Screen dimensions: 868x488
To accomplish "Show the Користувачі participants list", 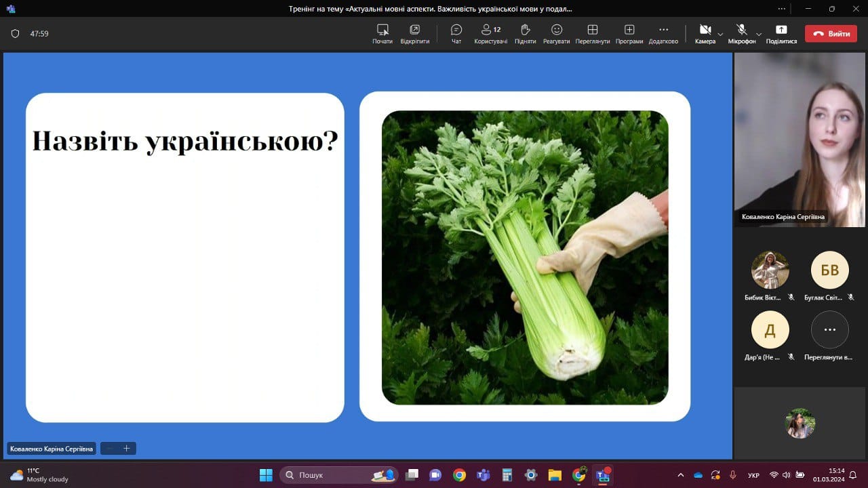I will [490, 33].
